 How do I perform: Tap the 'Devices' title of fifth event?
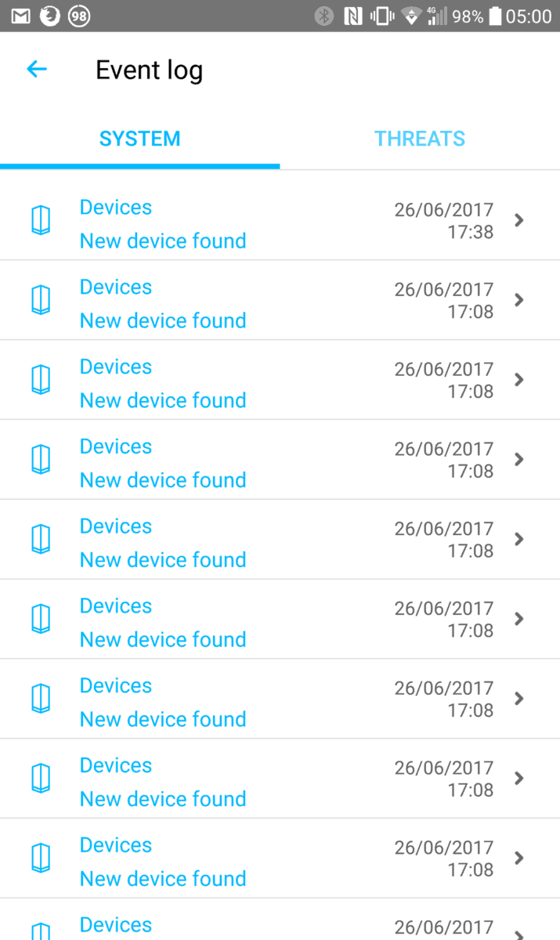tap(116, 526)
